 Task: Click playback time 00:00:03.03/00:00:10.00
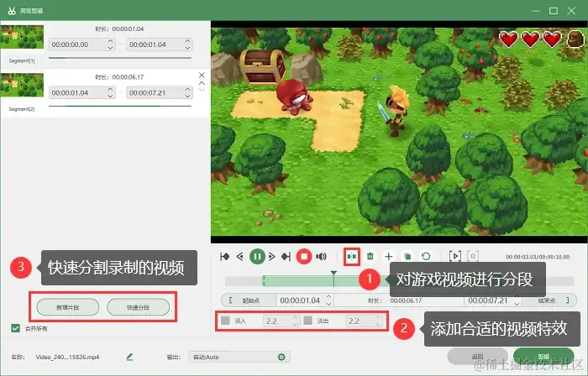[x=538, y=257]
